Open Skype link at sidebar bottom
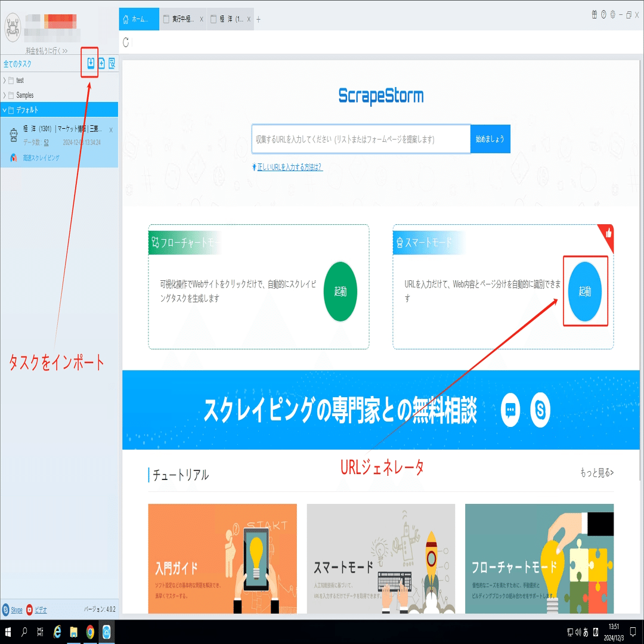644x644 pixels. 17,610
